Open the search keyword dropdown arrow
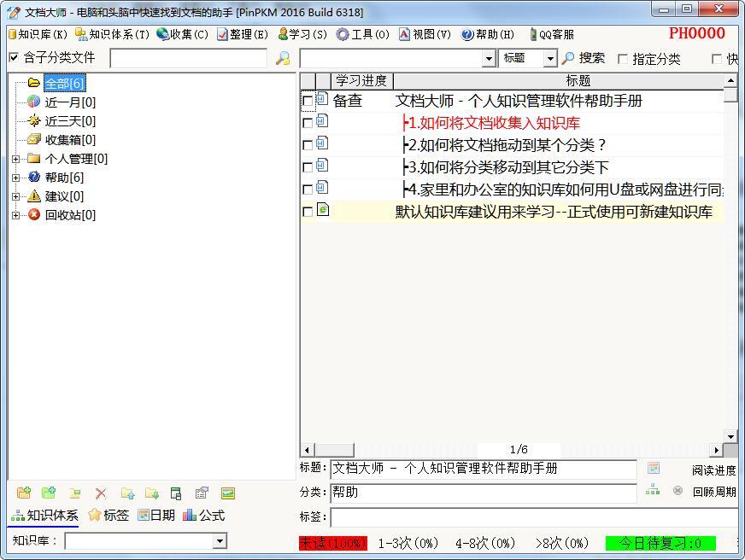Screen dimensions: 745x560 (x=489, y=59)
